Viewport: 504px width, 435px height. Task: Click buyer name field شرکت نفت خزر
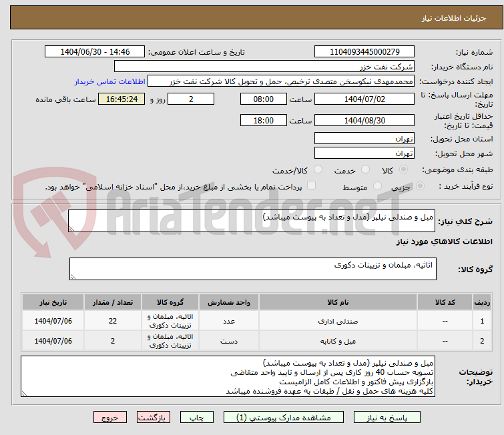tap(264, 66)
